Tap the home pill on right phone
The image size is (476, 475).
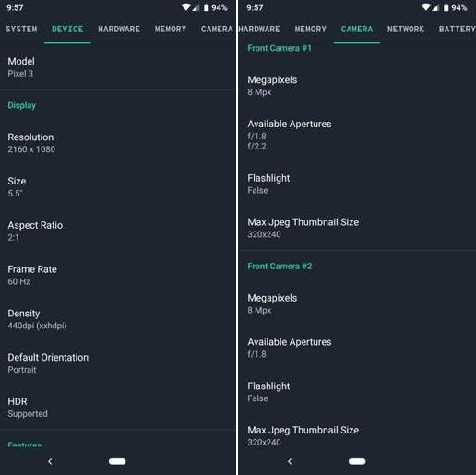[x=357, y=461]
